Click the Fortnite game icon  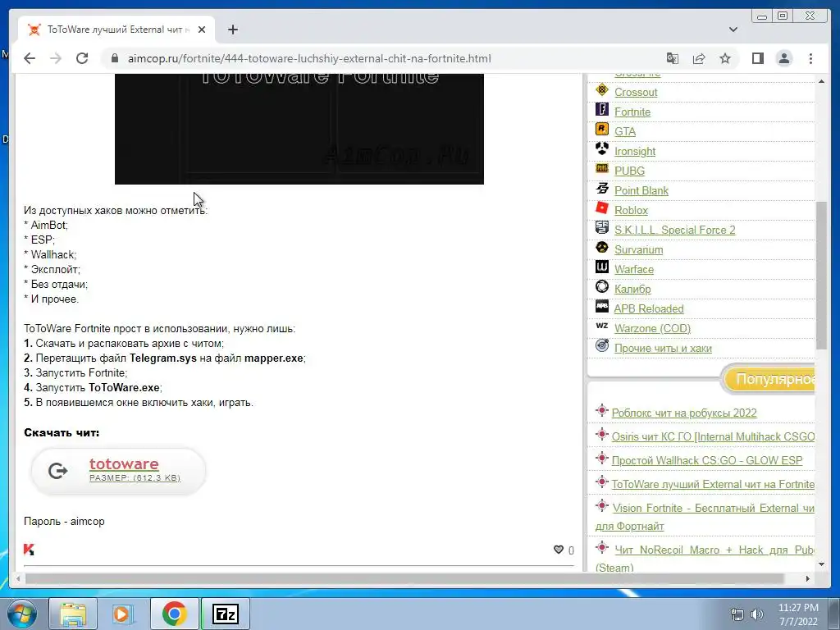(602, 109)
